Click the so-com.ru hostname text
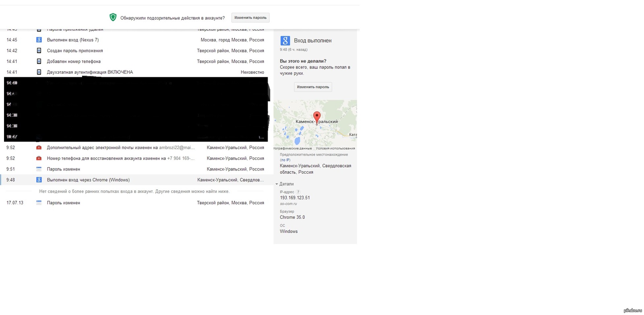This screenshot has height=315, width=644. [x=288, y=204]
